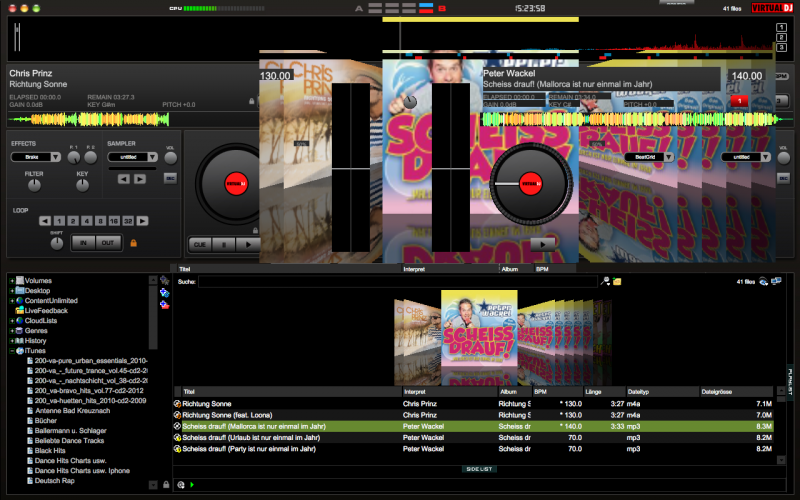Open the left Sampler dropdown
The image size is (800, 500).
click(x=132, y=157)
